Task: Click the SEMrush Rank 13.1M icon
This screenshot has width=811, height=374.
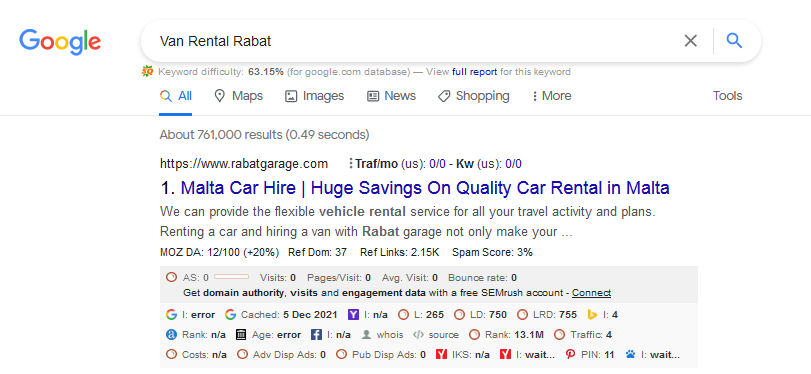Action: (x=474, y=335)
